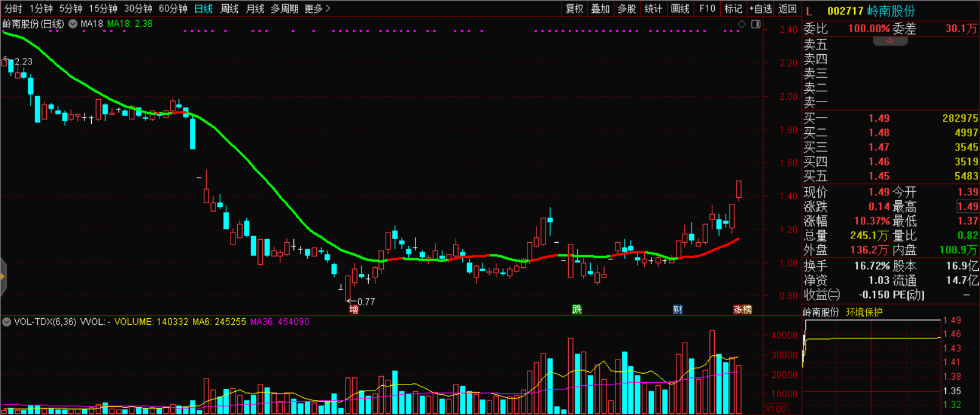Screen dimensions: 980x415
Task: Click the 标记 mark button
Action: click(733, 9)
